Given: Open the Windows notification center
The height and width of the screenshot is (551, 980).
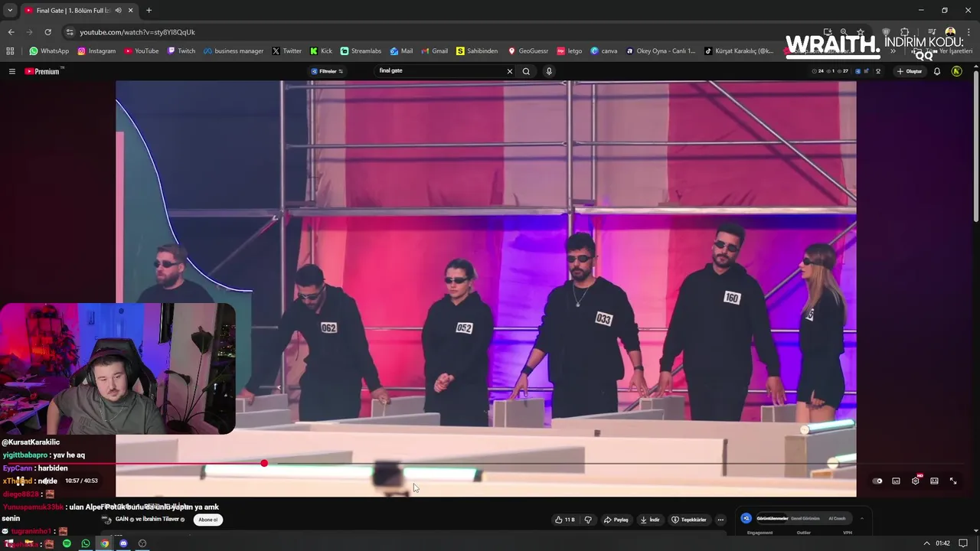Looking at the screenshot, I should (963, 543).
